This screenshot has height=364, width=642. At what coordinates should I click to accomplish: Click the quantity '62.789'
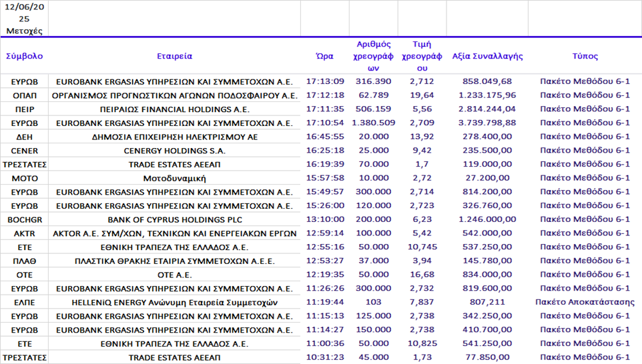(374, 95)
